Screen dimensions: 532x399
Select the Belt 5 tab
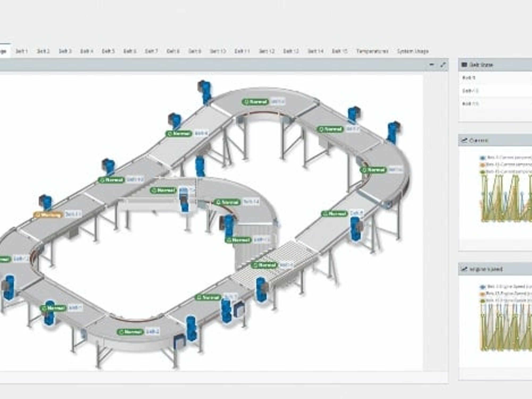pos(108,51)
